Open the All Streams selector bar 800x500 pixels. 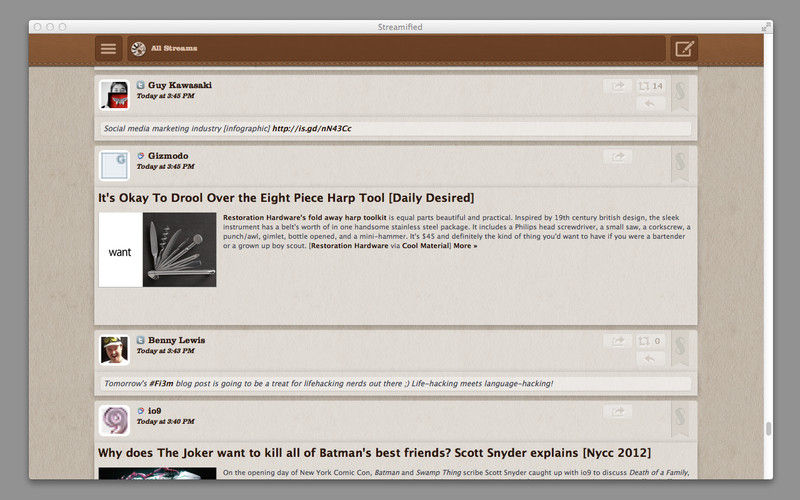click(x=396, y=49)
